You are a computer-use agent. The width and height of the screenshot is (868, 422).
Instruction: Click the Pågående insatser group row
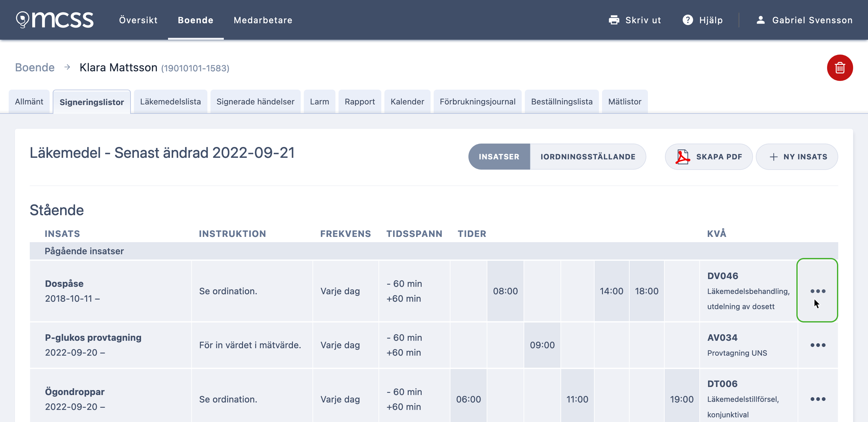tap(434, 251)
